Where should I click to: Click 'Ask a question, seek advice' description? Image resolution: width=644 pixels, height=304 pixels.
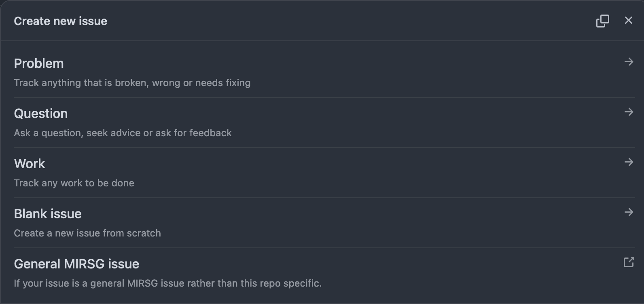(x=123, y=133)
